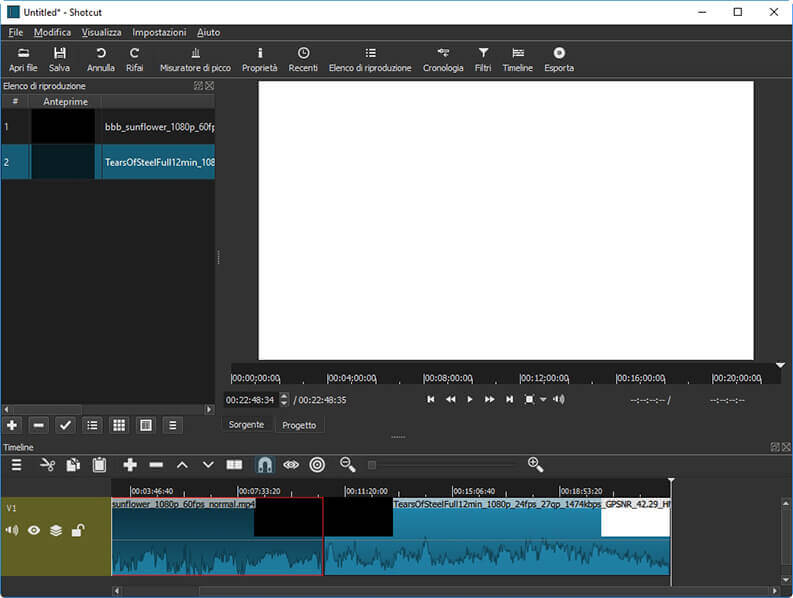Cut clip with timeline scissors icon
Image resolution: width=793 pixels, height=598 pixels.
tap(47, 464)
